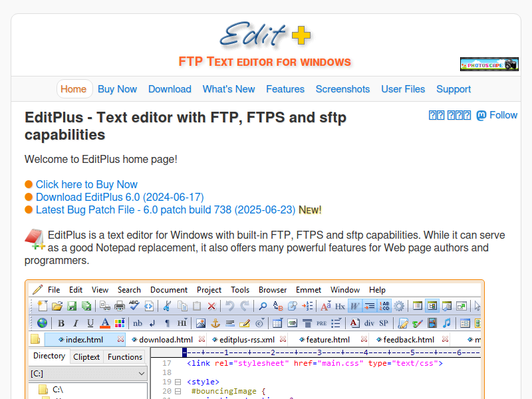Screen dimensions: 532x399
Task: Click the gear Preferences icon in toolbar
Action: point(399,306)
